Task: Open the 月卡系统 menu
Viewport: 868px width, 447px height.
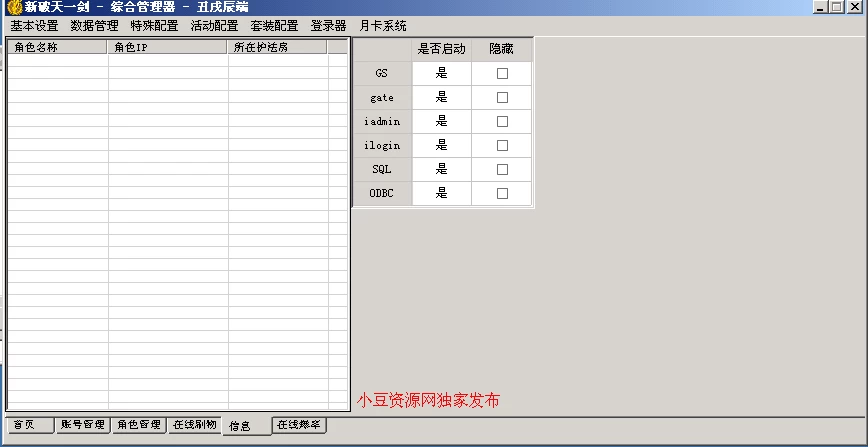Action: 383,26
